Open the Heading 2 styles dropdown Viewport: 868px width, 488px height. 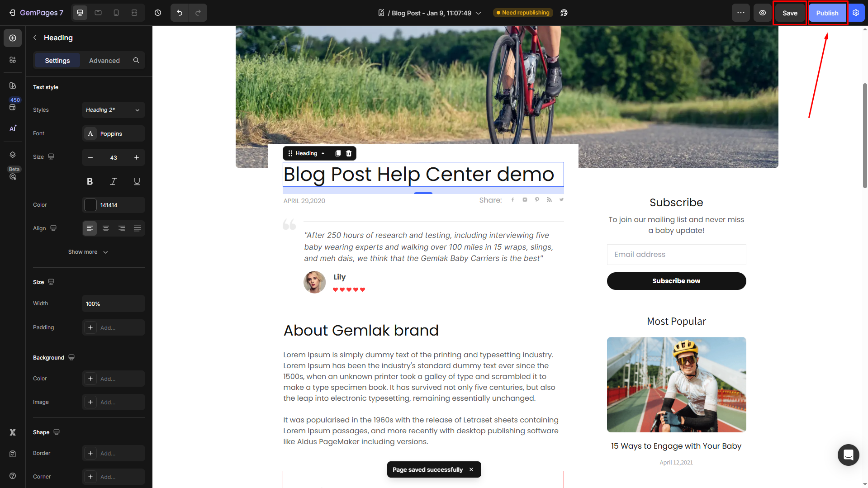pos(114,110)
